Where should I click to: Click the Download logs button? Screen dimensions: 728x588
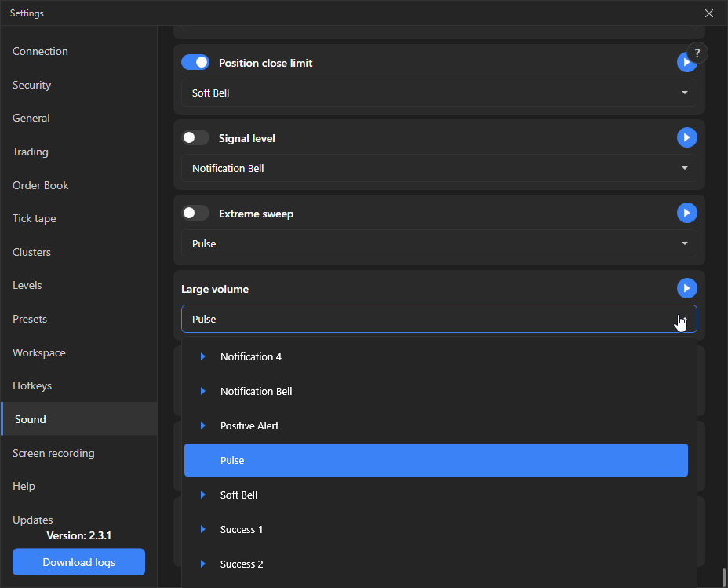[79, 562]
